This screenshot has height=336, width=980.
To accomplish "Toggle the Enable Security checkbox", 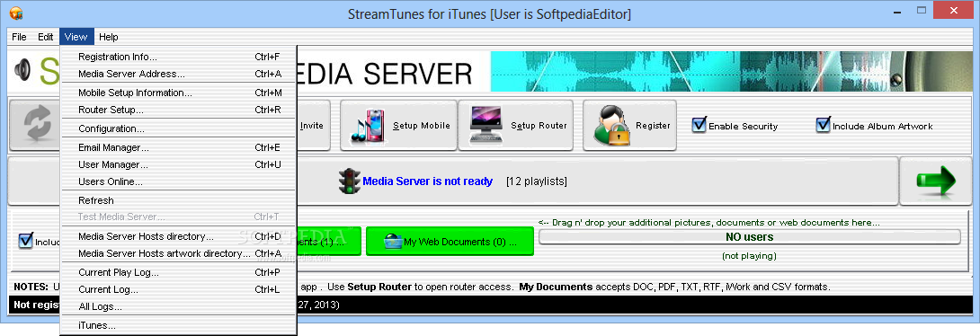I will (699, 125).
